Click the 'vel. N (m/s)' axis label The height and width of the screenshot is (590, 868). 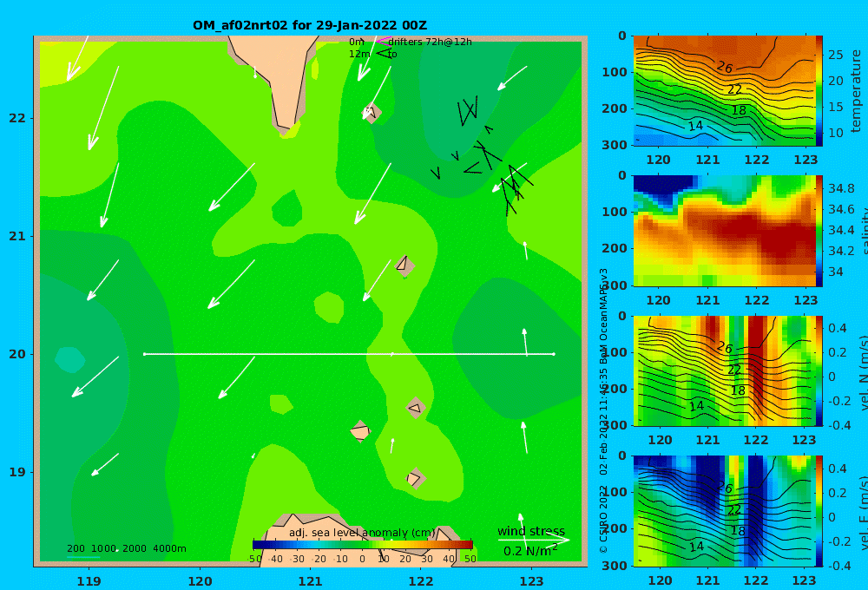pyautogui.click(x=863, y=372)
